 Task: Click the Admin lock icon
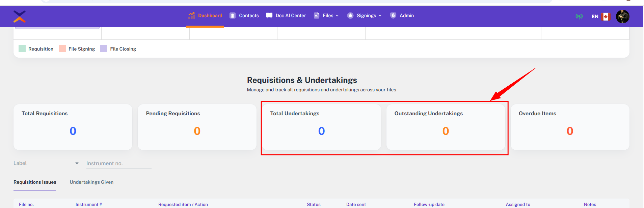click(393, 16)
